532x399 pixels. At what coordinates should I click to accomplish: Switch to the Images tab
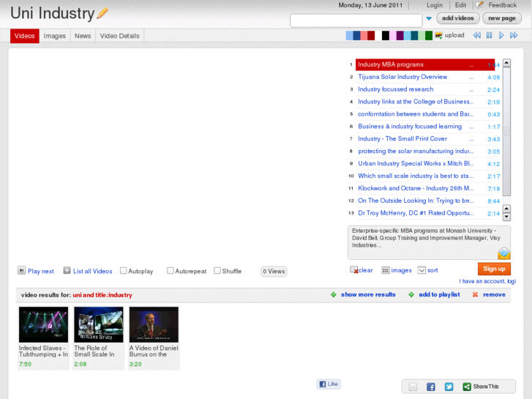(x=55, y=36)
